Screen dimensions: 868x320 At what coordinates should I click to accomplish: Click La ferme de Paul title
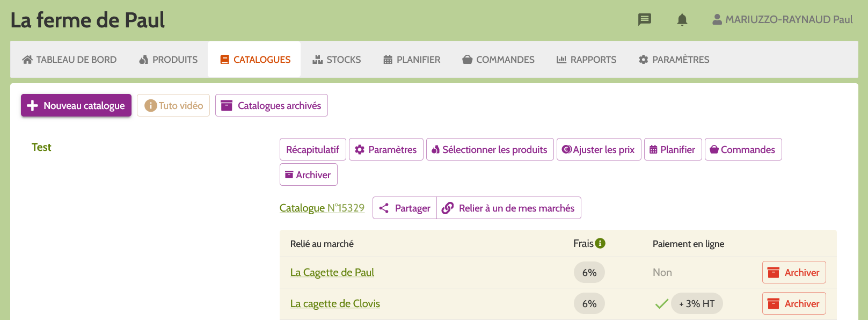[87, 20]
